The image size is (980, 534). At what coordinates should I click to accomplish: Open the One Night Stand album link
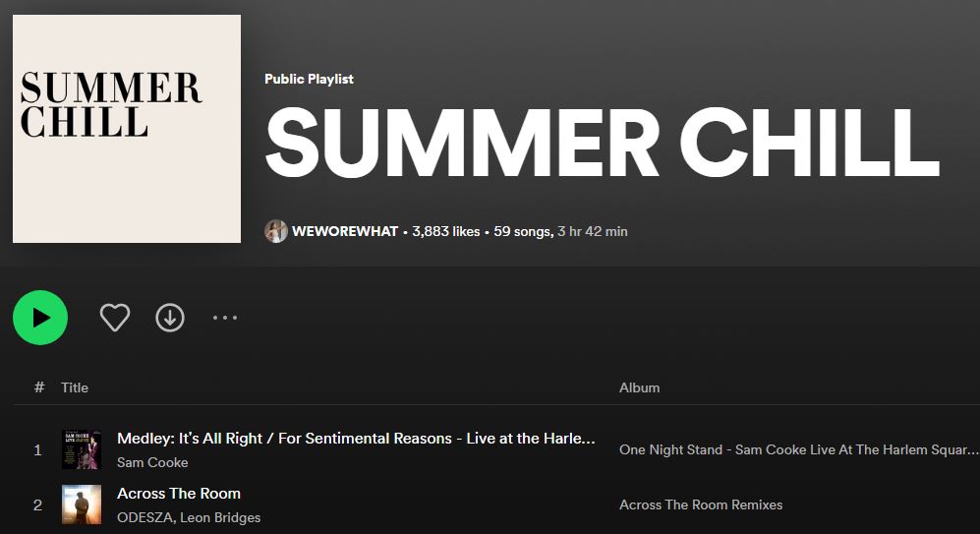[799, 449]
